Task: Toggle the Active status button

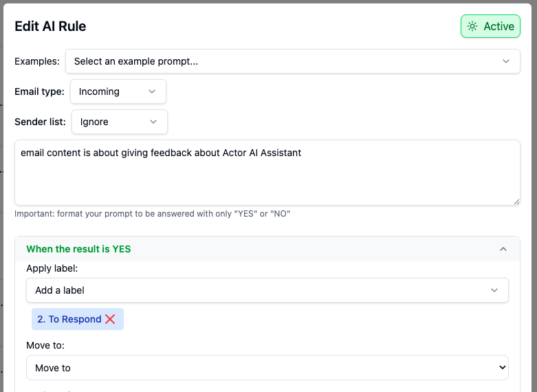Action: [490, 27]
